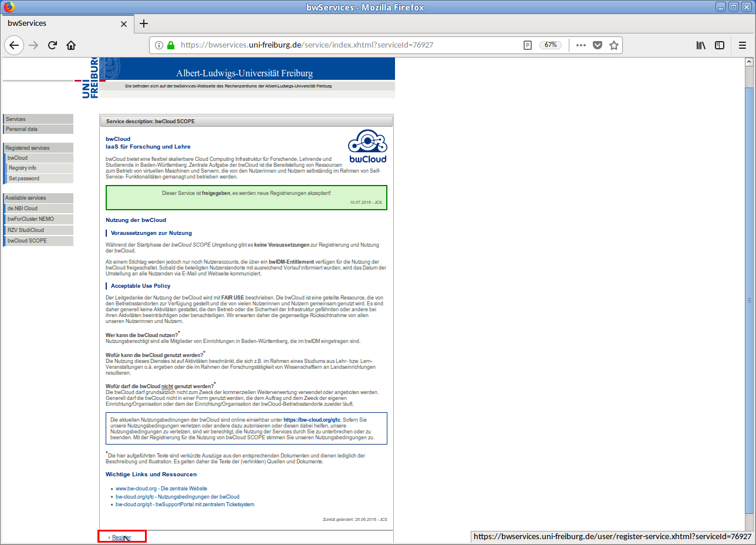This screenshot has height=545, width=756.
Task: Open page actions three-dot menu
Action: click(x=580, y=45)
